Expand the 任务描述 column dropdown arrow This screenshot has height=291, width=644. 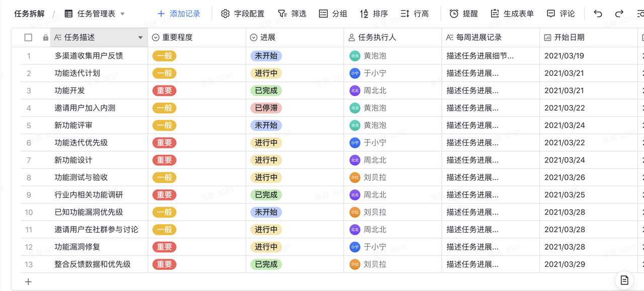140,38
